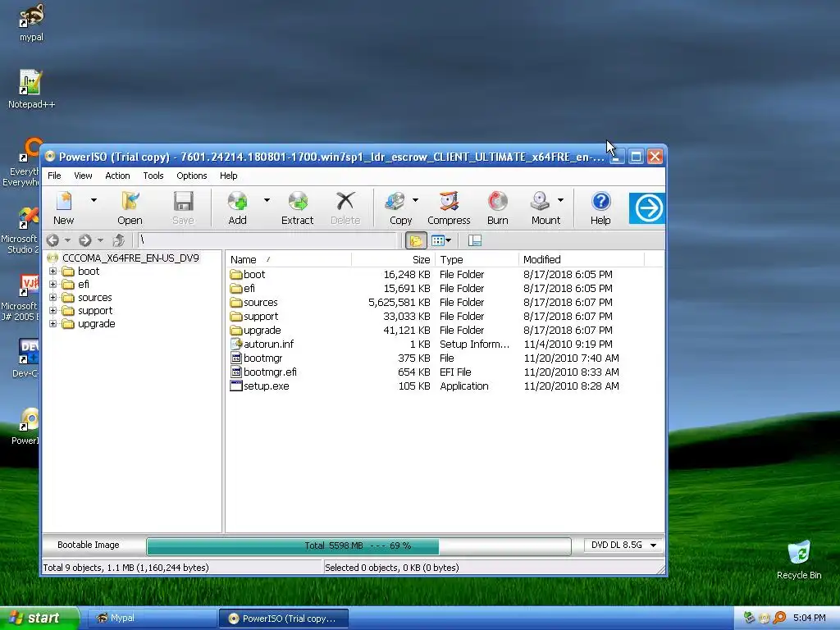Image resolution: width=840 pixels, height=630 pixels.
Task: Open the Add button dropdown arrow
Action: 267,200
